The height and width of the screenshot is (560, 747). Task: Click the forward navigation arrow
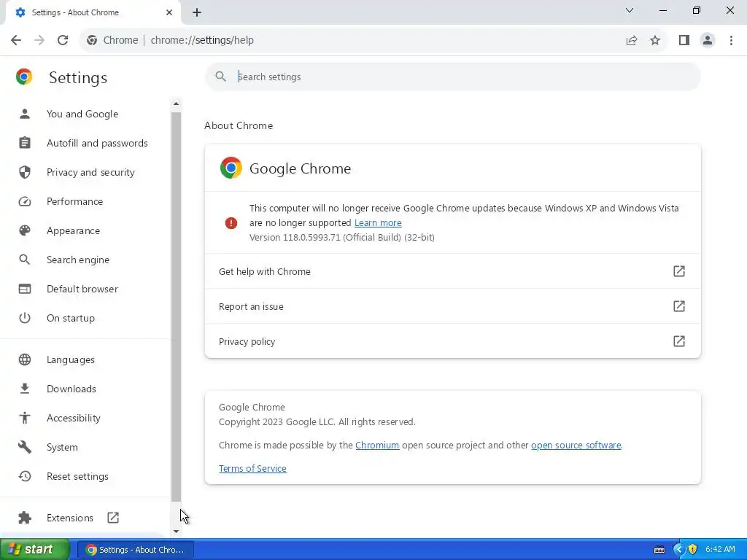(x=39, y=40)
